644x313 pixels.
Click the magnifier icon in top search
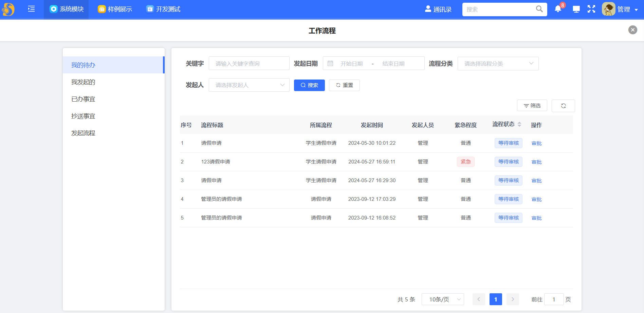[x=539, y=9]
